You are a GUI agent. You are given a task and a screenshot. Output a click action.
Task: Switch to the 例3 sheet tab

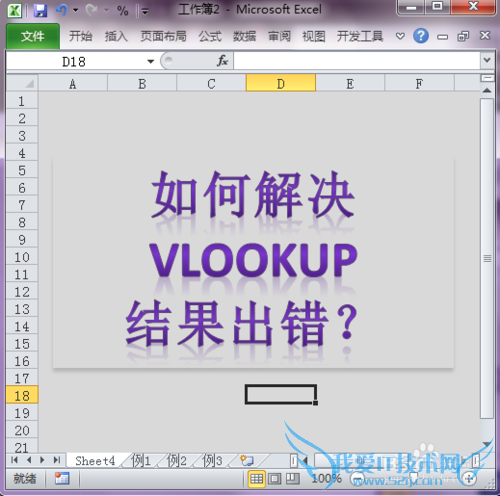tap(213, 461)
